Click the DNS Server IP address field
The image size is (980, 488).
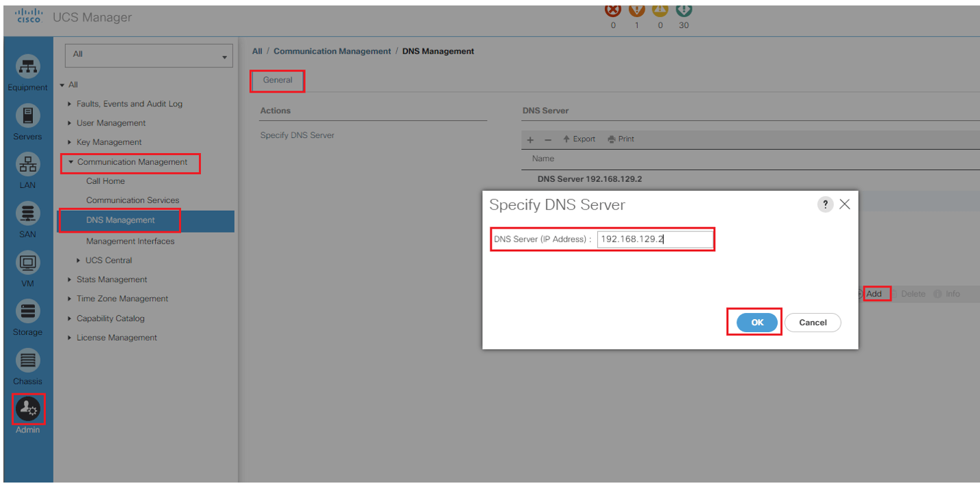(655, 239)
